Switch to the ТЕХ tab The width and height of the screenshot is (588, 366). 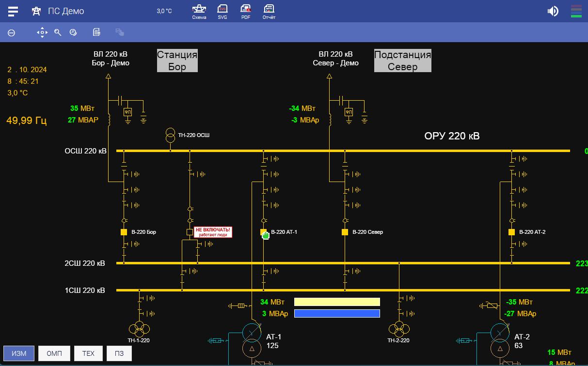click(88, 353)
